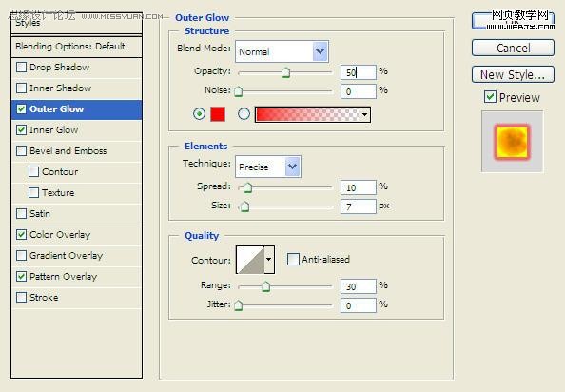This screenshot has height=392, width=565.
Task: Click the Opacity value field
Action: click(359, 72)
